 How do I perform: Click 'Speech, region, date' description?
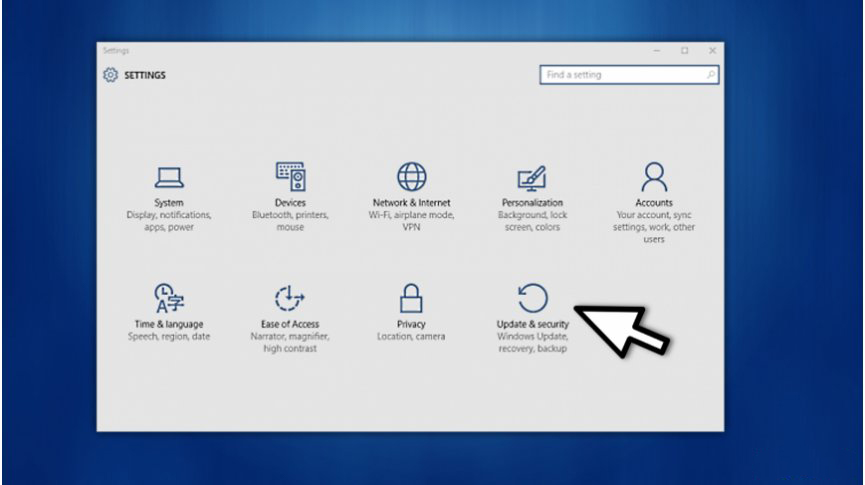coord(169,336)
